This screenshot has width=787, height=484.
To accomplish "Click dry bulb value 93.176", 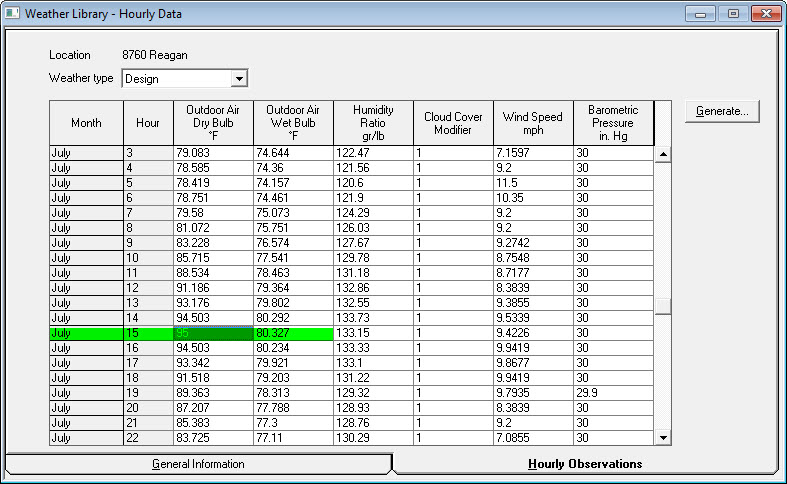I will point(213,303).
